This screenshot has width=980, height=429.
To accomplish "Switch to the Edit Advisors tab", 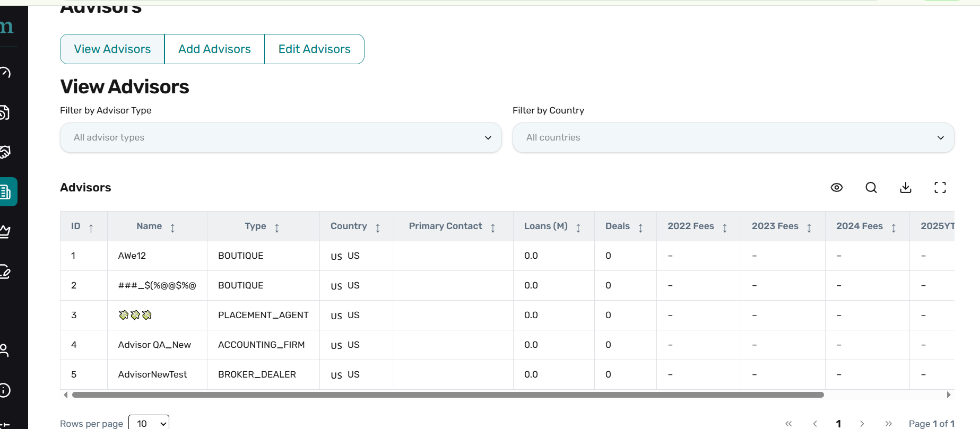I will click(x=314, y=49).
